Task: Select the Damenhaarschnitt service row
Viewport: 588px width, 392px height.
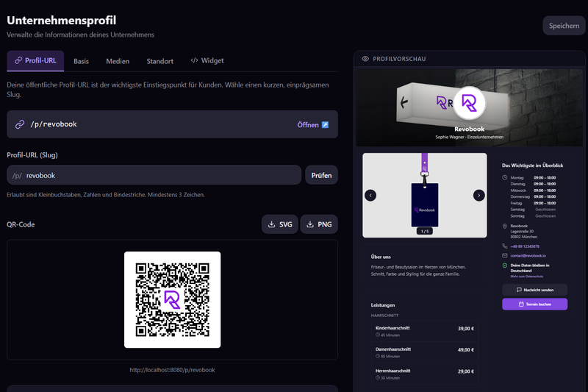Action: point(425,352)
